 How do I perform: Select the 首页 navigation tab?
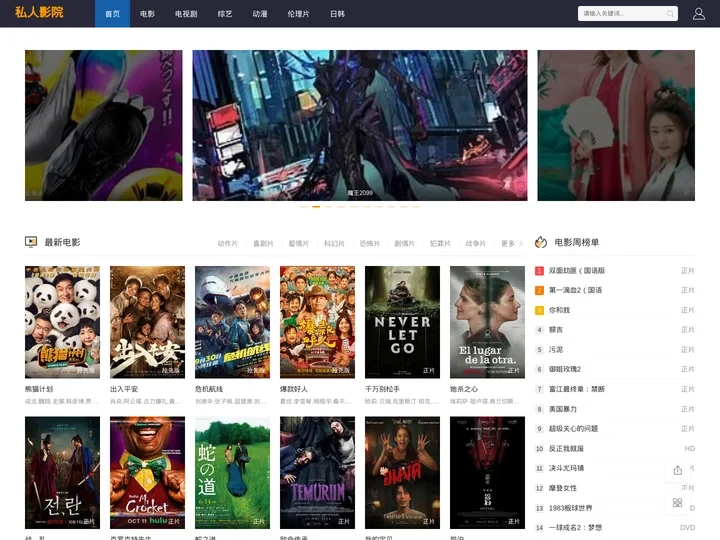point(112,14)
